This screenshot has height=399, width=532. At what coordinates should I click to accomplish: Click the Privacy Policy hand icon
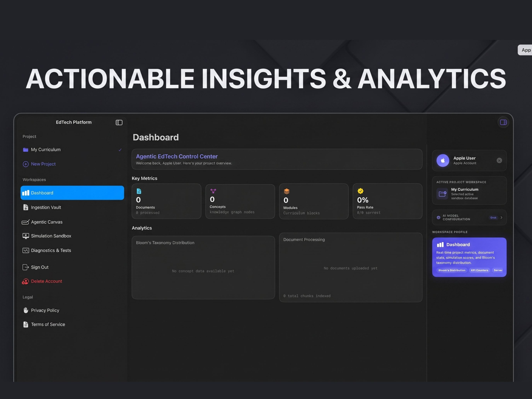pyautogui.click(x=26, y=310)
